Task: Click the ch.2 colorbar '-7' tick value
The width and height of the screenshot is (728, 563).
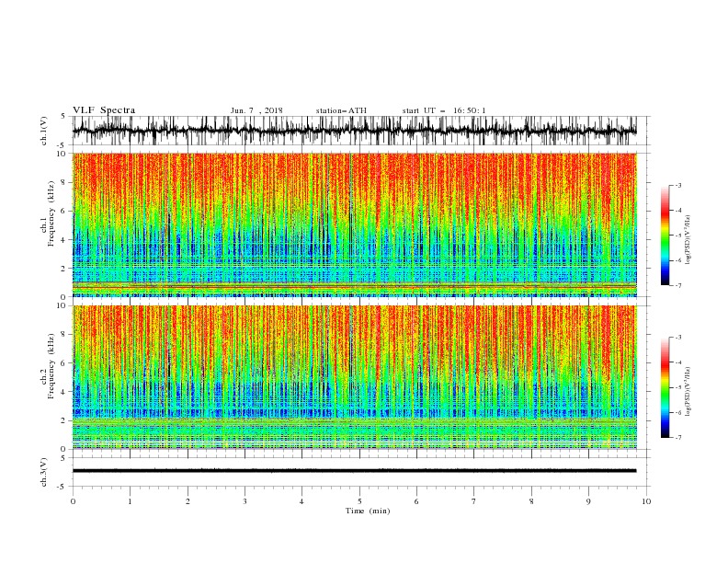Action: point(678,437)
